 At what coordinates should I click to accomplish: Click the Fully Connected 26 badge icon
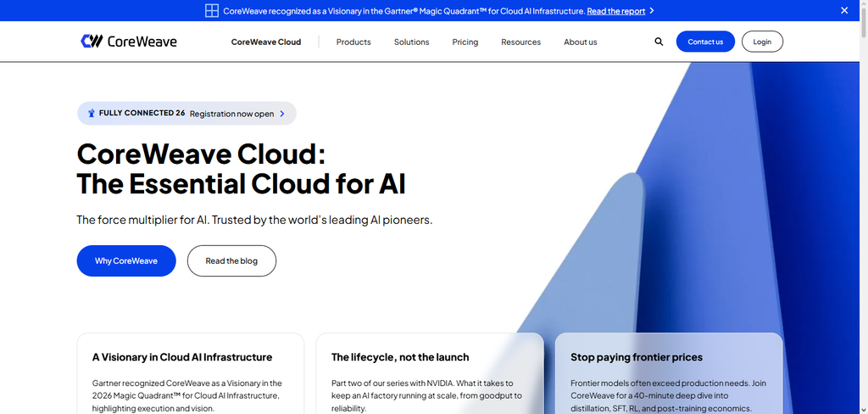[x=92, y=113]
